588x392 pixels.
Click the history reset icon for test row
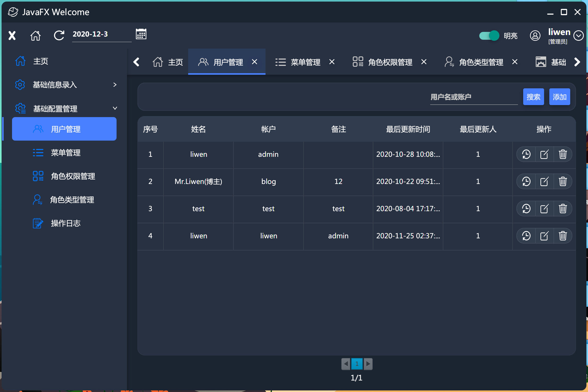click(x=526, y=209)
